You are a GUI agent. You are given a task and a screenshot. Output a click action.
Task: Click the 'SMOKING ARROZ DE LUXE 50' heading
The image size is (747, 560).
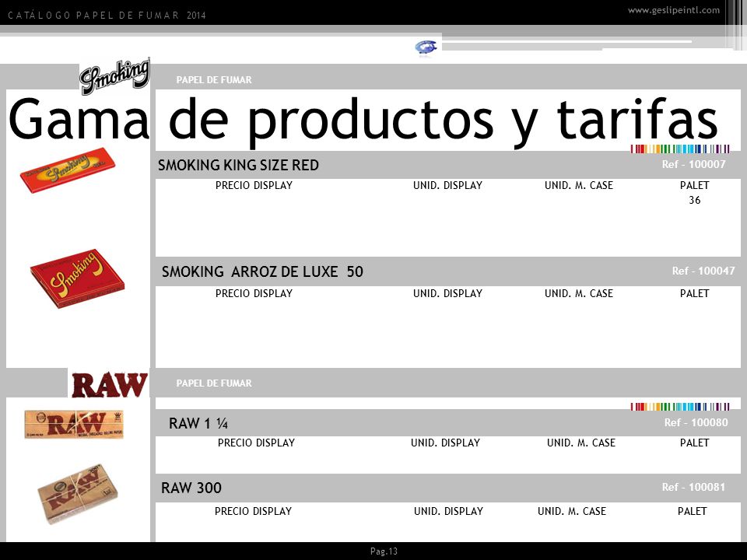(262, 272)
